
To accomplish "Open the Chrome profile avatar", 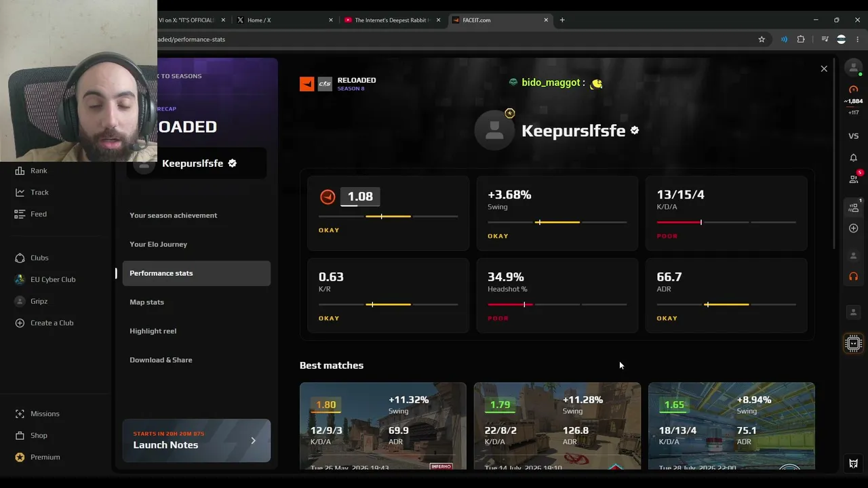I will (841, 39).
